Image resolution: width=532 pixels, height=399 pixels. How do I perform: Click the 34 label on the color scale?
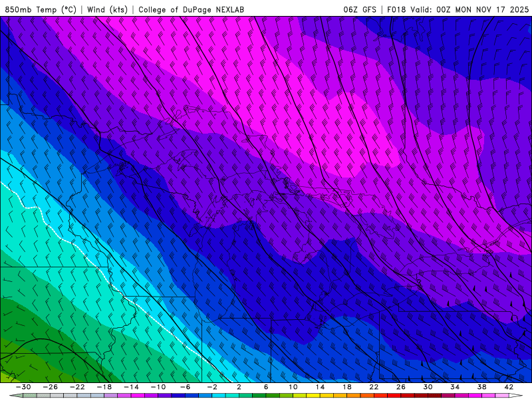point(455,387)
